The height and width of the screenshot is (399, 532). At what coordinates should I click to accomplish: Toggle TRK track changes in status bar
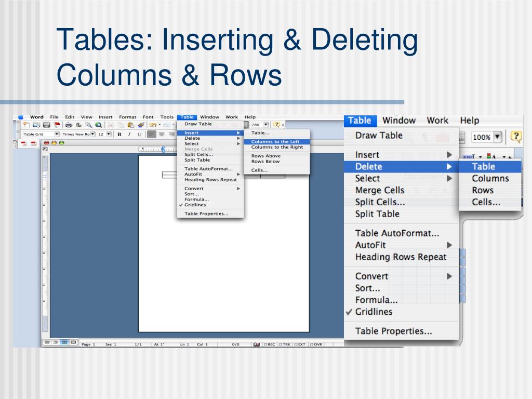coord(285,344)
